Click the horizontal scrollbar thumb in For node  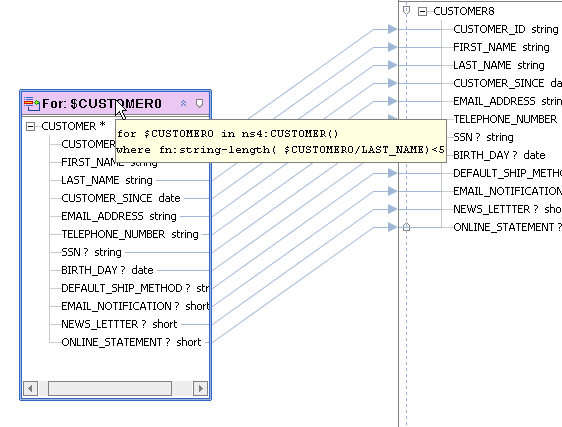[x=110, y=388]
